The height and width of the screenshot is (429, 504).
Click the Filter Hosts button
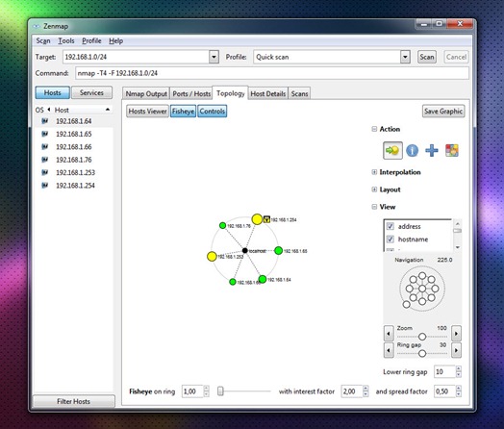pyautogui.click(x=74, y=401)
